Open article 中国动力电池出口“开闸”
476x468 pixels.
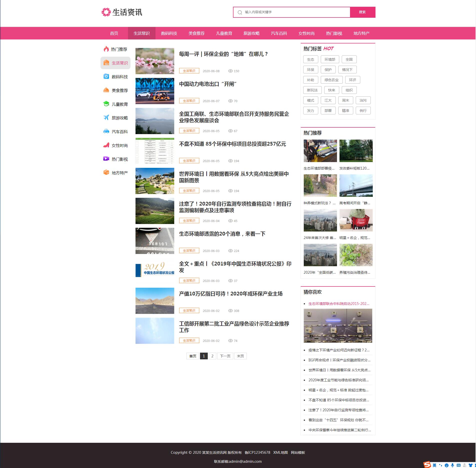click(208, 84)
